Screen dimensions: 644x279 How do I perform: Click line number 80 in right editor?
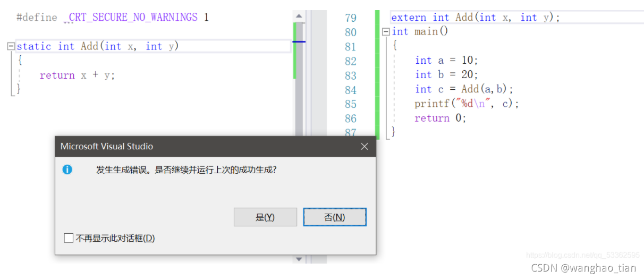(x=351, y=32)
